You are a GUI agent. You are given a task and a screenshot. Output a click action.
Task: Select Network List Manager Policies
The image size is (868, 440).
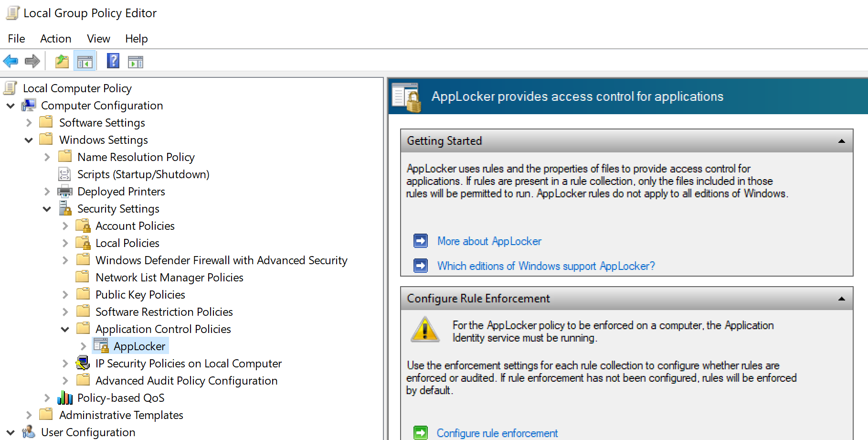tap(169, 278)
